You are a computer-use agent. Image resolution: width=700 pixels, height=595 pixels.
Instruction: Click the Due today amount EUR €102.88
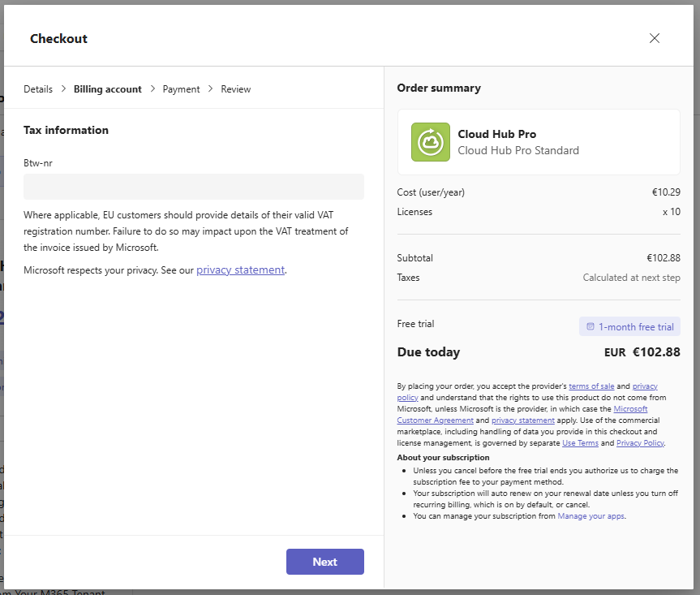coord(642,352)
